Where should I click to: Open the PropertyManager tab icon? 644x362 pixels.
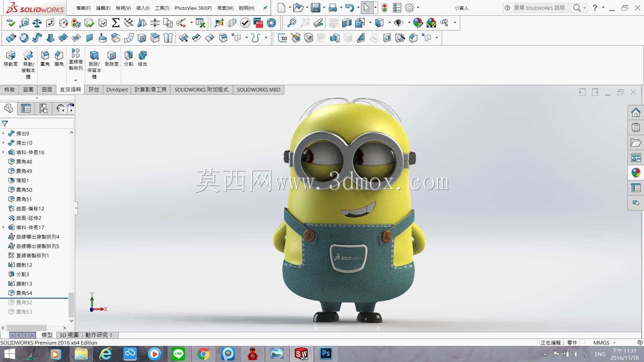(x=26, y=108)
